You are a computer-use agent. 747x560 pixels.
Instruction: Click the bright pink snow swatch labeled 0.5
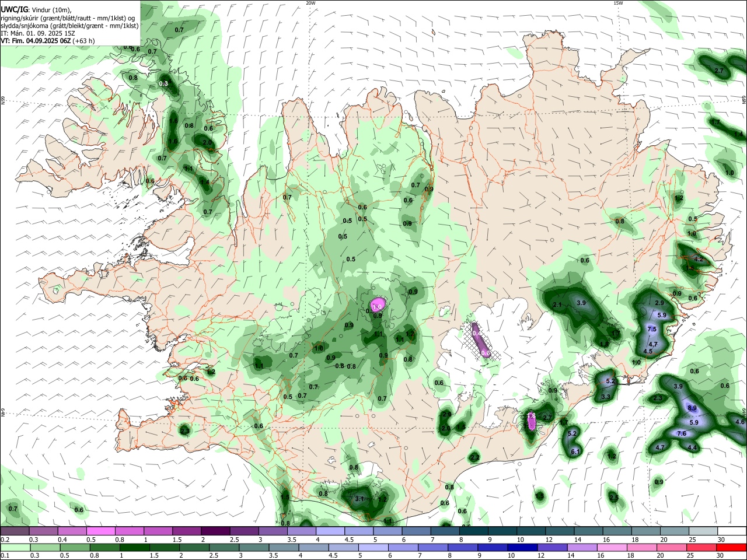click(x=100, y=531)
